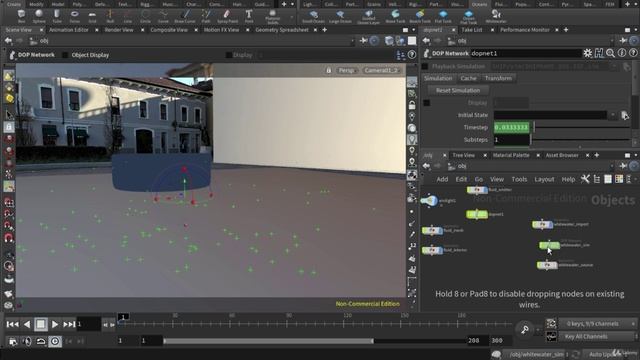This screenshot has width=640, height=360.
Task: Toggle pin on the scene view pane
Action: pos(363,40)
